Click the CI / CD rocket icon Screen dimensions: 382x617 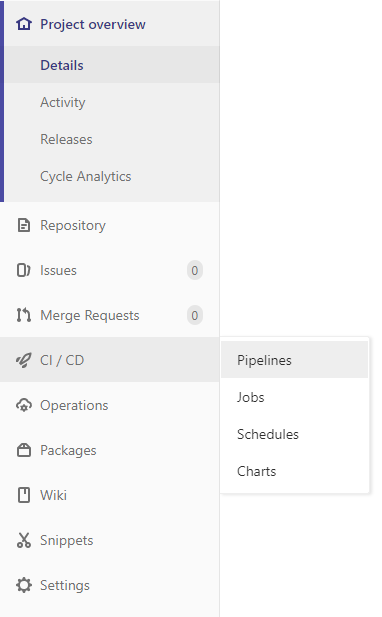coord(24,360)
